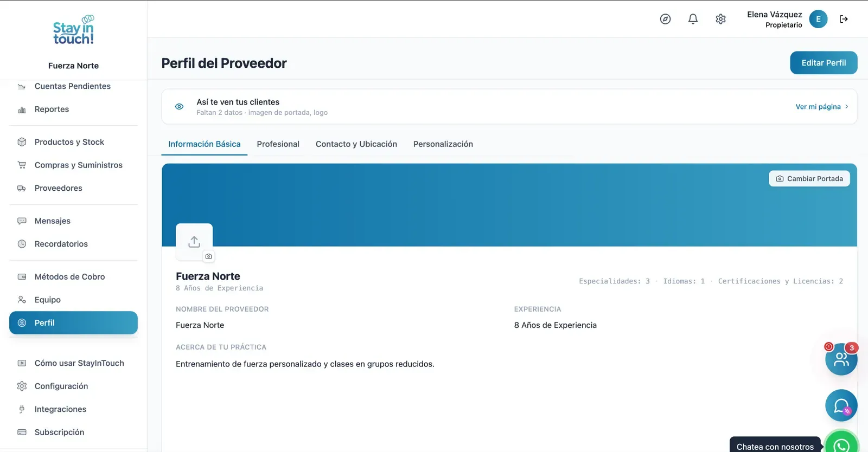Click the small camera icon on logo
The height and width of the screenshot is (452, 868).
pos(208,256)
